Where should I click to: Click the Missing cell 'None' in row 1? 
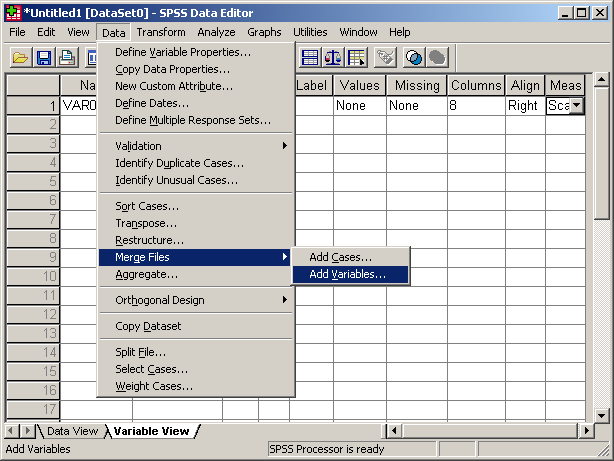pyautogui.click(x=417, y=106)
